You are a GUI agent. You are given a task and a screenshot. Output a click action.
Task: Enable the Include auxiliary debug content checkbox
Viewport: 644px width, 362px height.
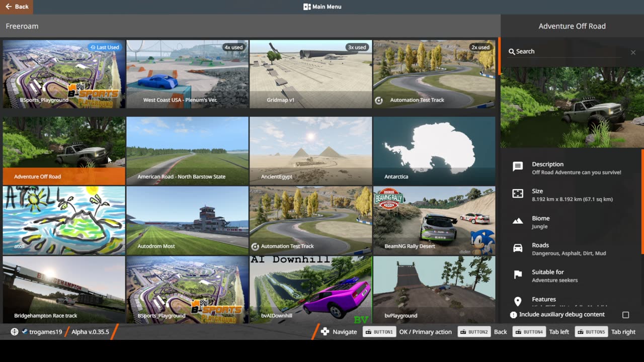tap(626, 315)
